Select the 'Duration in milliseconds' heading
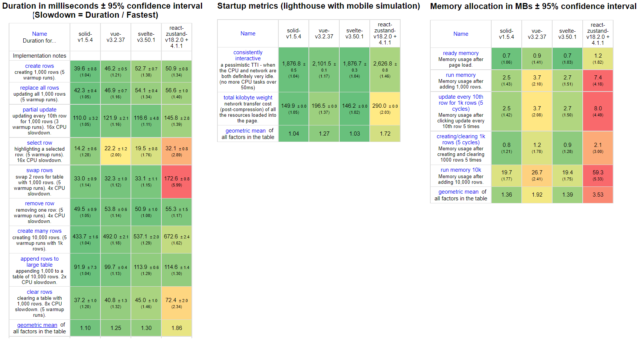This screenshot has height=345, width=644. pos(102,11)
